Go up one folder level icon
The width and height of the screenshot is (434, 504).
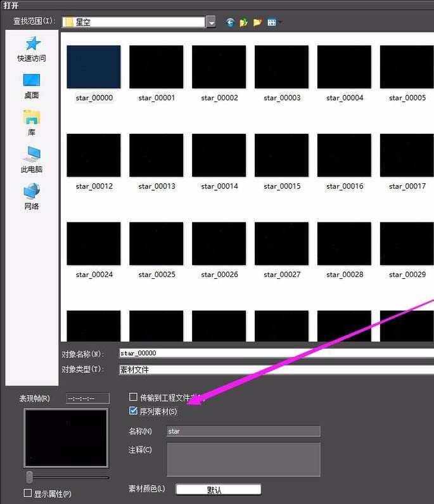[x=243, y=22]
